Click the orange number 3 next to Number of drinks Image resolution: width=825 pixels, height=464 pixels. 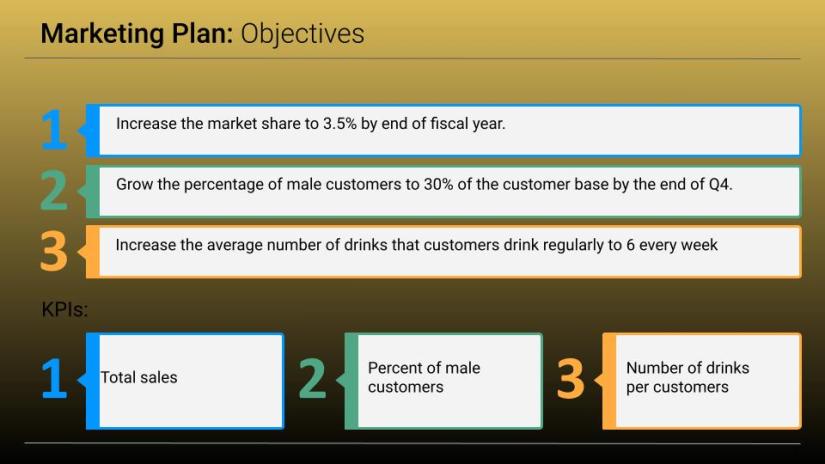point(570,380)
